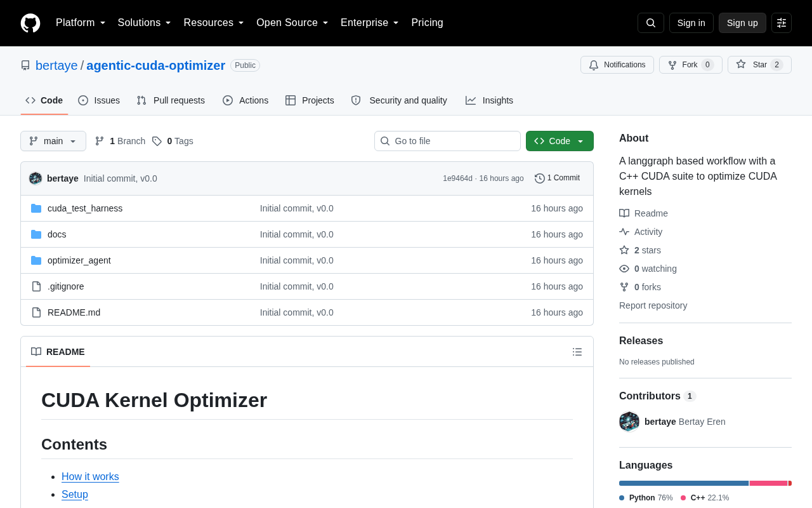
Task: Go to the Pricing page
Action: click(427, 23)
